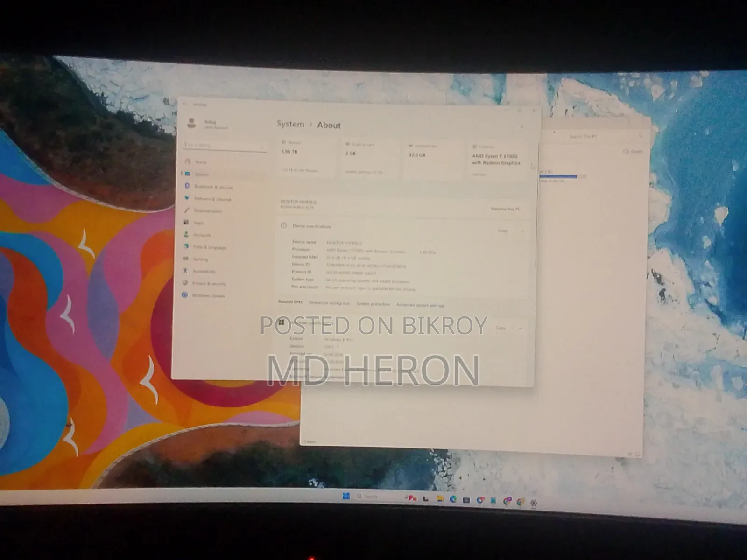Open Advanced system settings link
This screenshot has width=747, height=560.
click(420, 305)
